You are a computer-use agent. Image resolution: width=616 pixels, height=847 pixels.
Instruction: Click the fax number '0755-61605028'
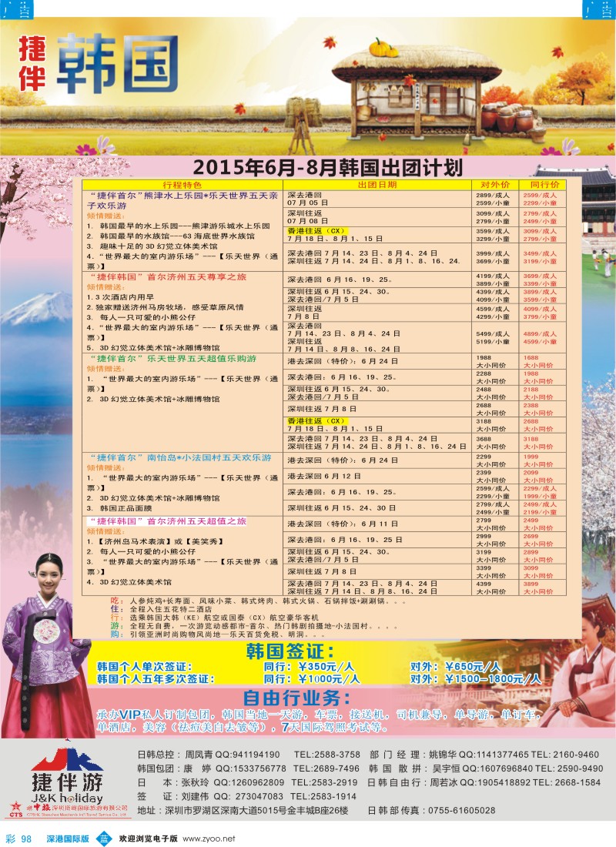click(461, 811)
